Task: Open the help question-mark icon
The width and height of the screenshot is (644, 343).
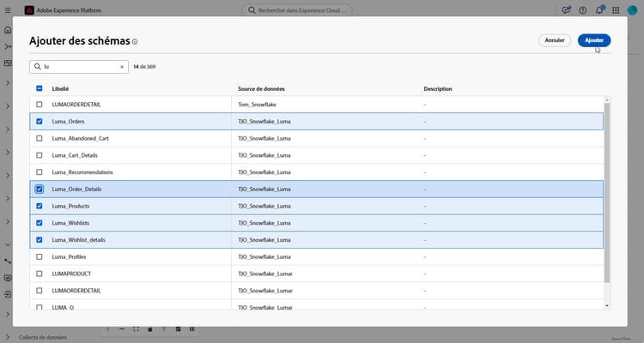Action: pyautogui.click(x=582, y=10)
